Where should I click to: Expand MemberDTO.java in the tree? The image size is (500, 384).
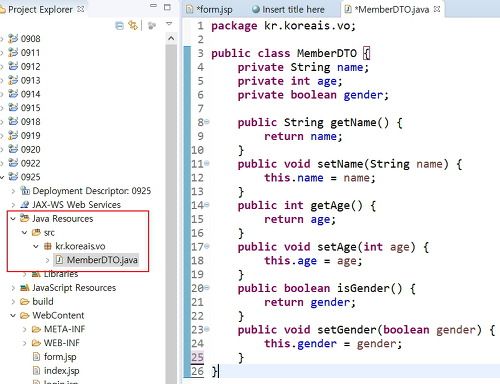pyautogui.click(x=47, y=260)
